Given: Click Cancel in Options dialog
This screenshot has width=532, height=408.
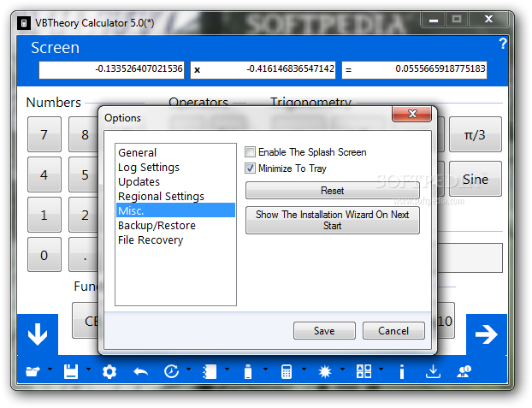Looking at the screenshot, I should [393, 331].
